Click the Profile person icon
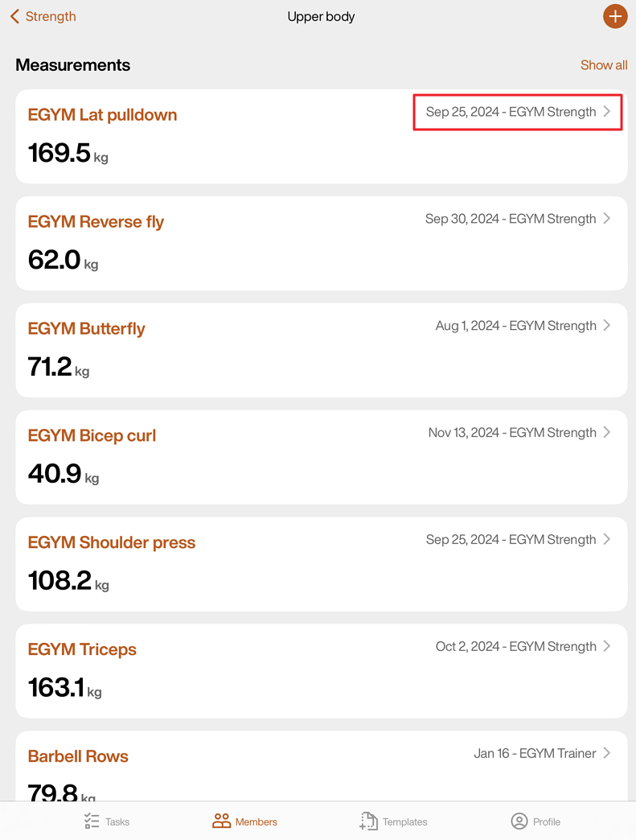This screenshot has width=636, height=840. point(519,821)
